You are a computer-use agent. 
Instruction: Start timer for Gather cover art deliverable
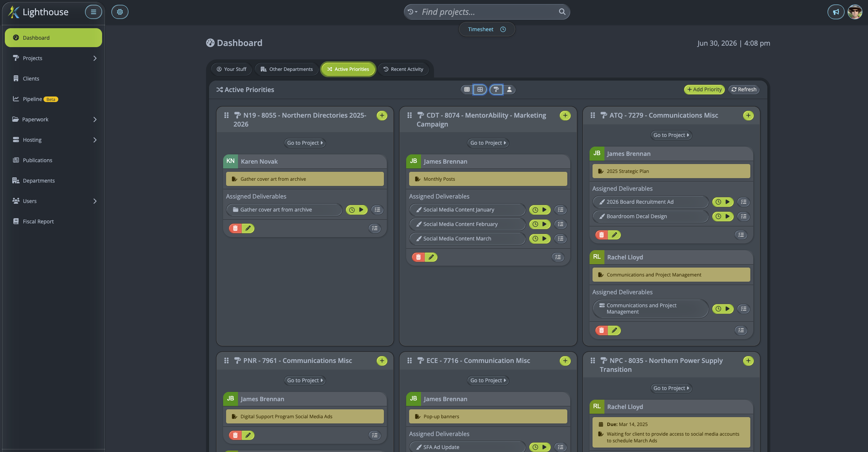pos(356,210)
